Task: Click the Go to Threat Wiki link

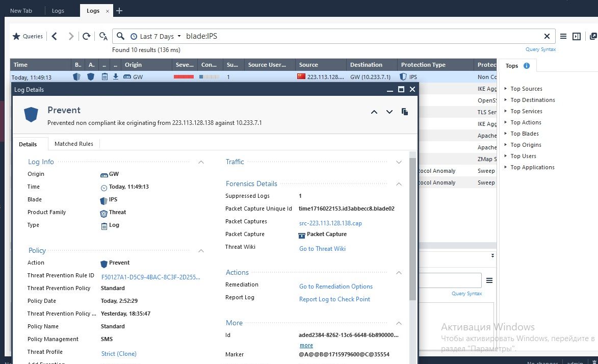Action: click(x=322, y=249)
